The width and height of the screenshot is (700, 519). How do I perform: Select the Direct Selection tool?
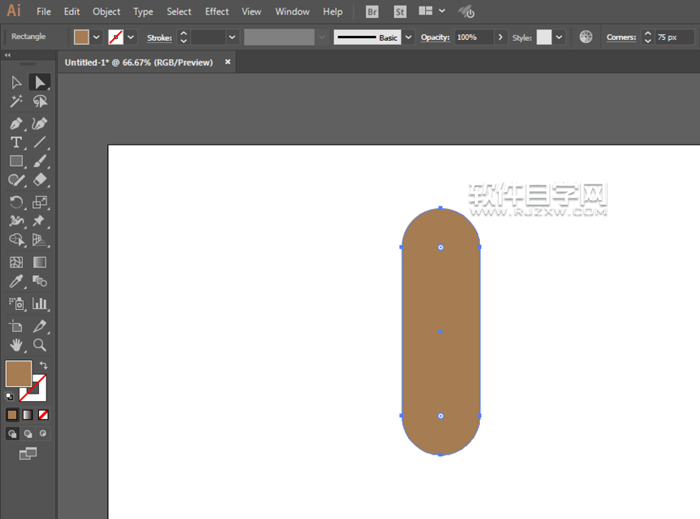click(39, 82)
